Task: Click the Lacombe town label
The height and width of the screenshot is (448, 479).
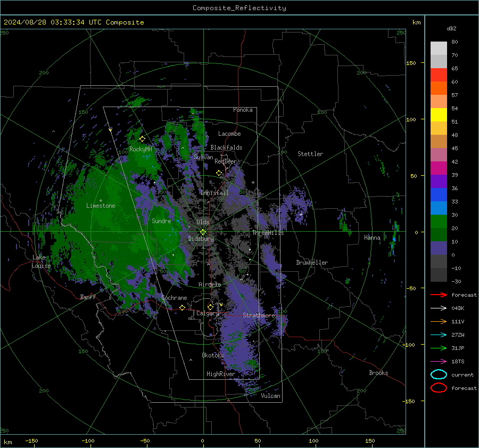Action: pyautogui.click(x=229, y=134)
